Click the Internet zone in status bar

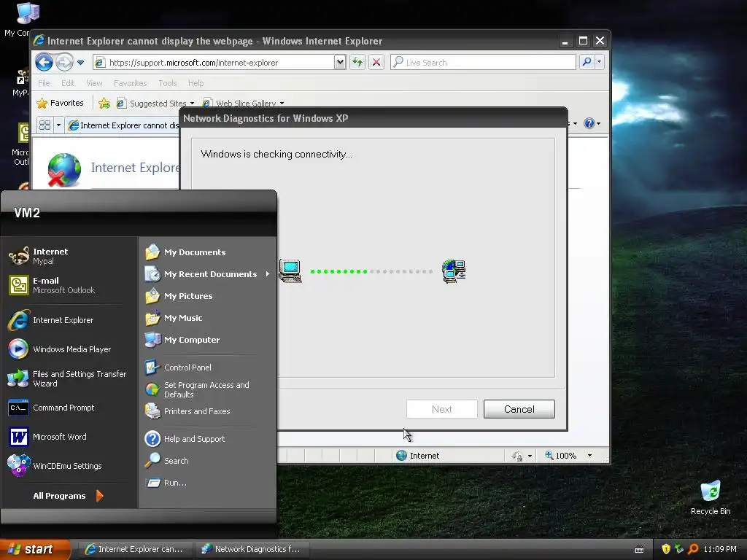tap(418, 456)
